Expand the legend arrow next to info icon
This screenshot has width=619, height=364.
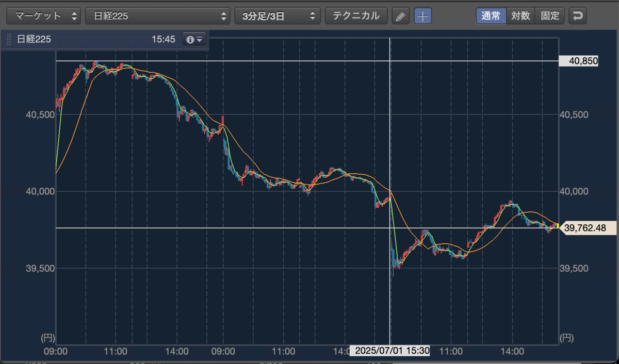click(x=200, y=40)
